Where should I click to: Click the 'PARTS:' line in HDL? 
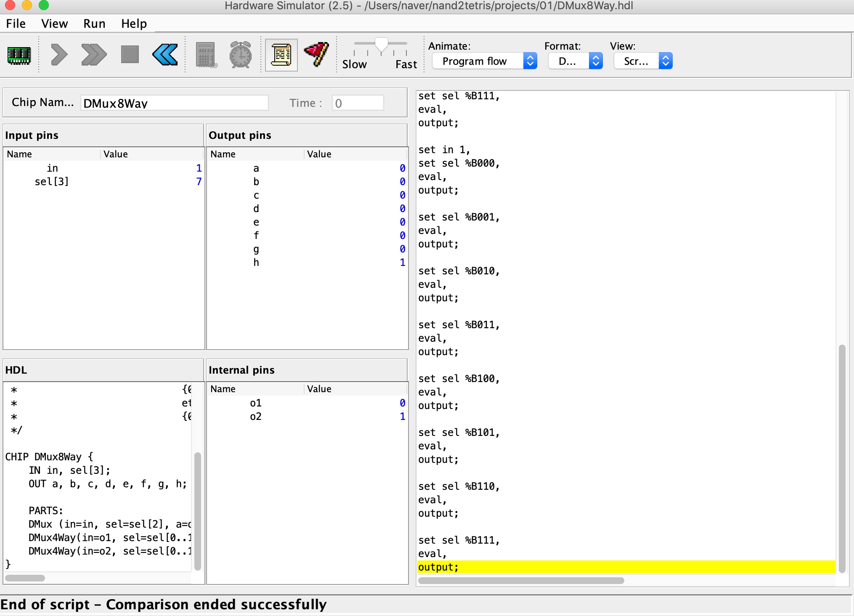(46, 511)
